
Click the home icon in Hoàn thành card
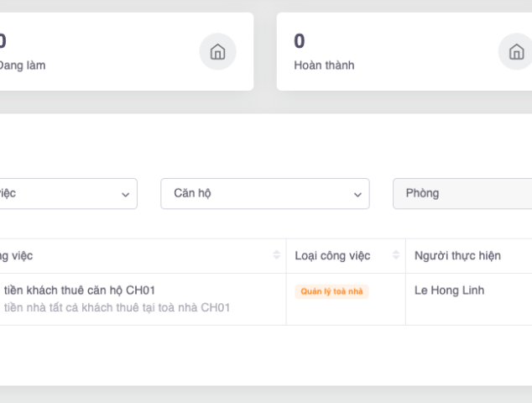coord(515,51)
